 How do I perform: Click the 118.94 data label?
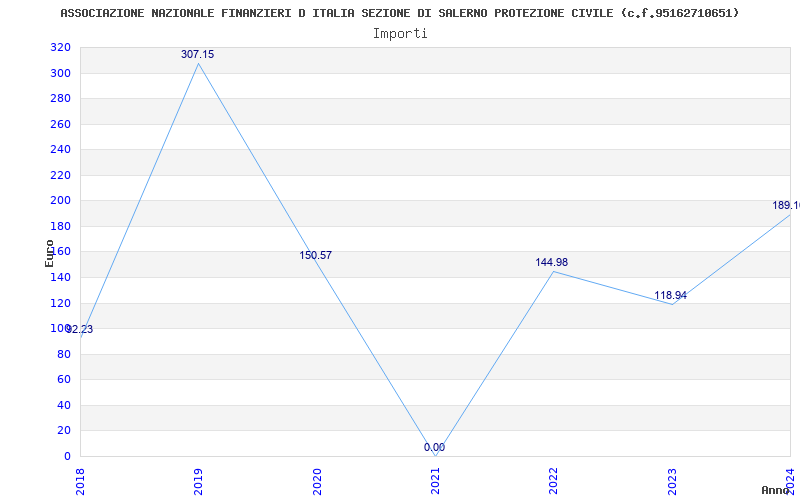pos(670,295)
